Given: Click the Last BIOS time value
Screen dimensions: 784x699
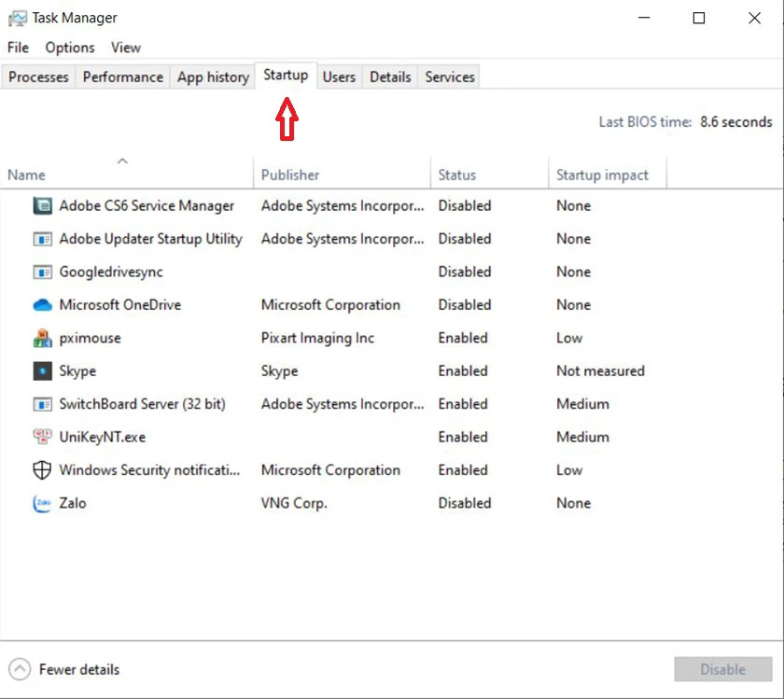Looking at the screenshot, I should 736,122.
